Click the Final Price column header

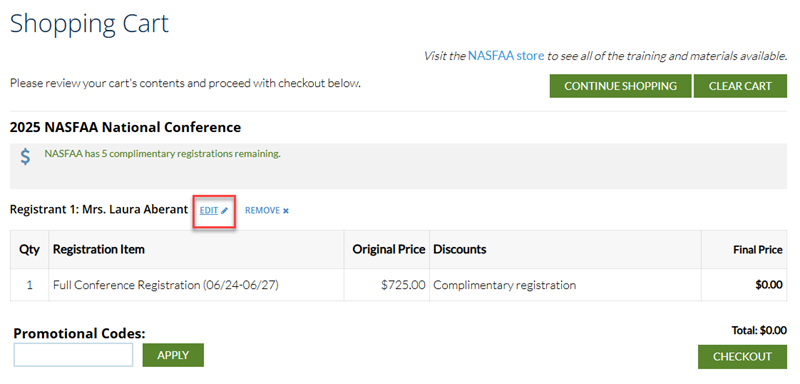pyautogui.click(x=758, y=250)
